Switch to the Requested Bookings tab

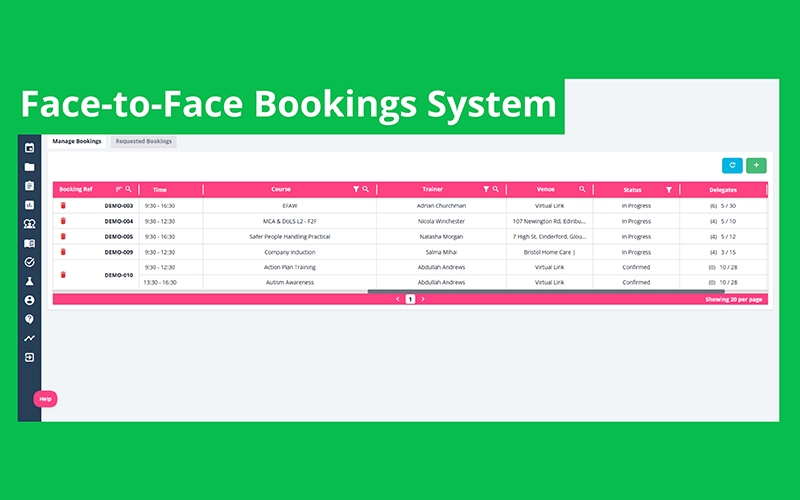[144, 141]
